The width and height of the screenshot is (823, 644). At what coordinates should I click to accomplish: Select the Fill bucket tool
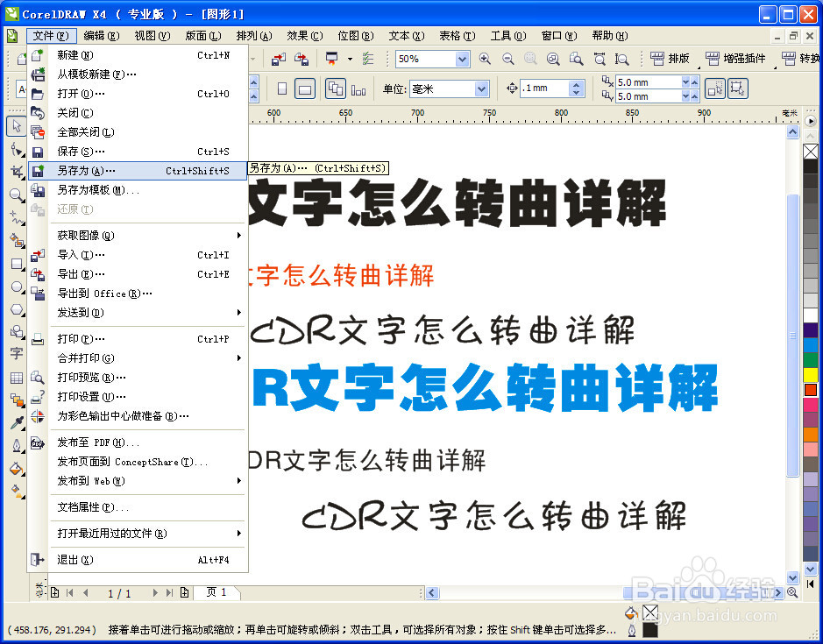(x=17, y=469)
